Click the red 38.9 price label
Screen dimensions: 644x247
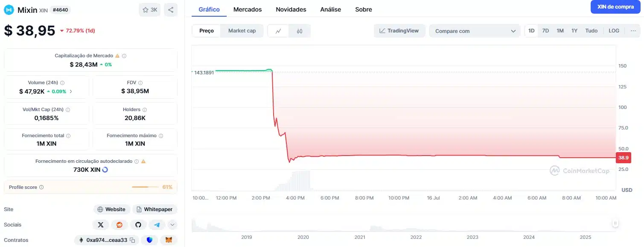point(624,158)
